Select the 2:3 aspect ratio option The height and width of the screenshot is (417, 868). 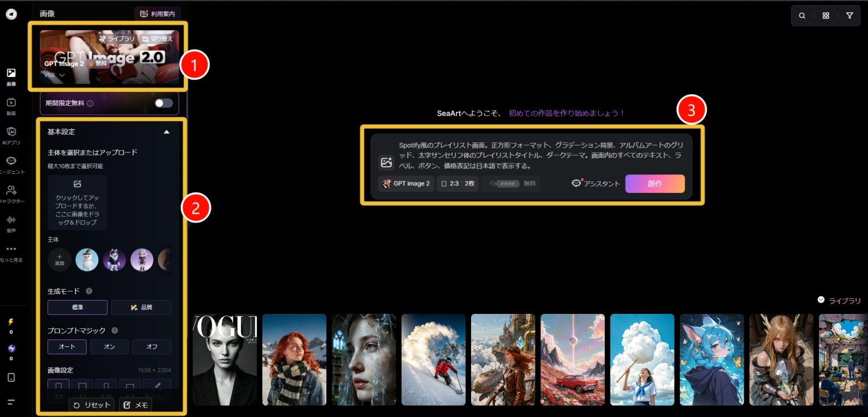(58, 390)
